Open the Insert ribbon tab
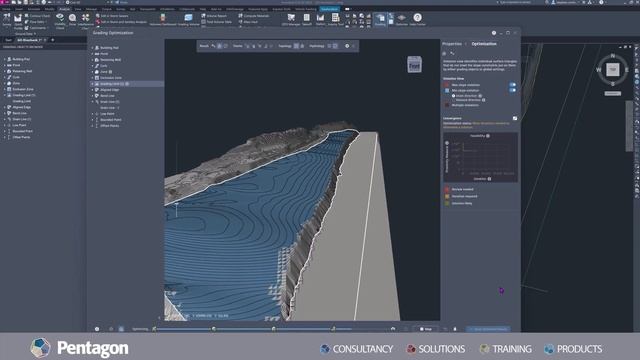640x360 pixels. (x=19, y=9)
